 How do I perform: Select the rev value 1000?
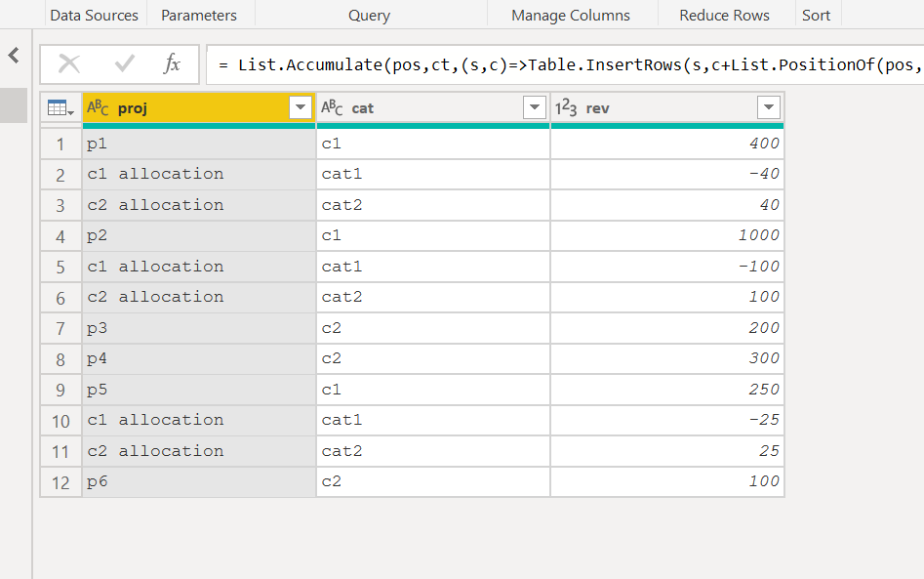667,236
